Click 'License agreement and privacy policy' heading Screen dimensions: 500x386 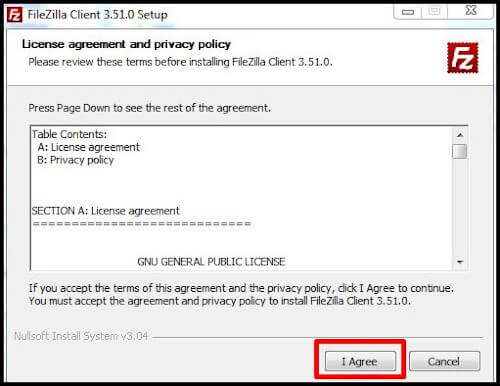126,44
